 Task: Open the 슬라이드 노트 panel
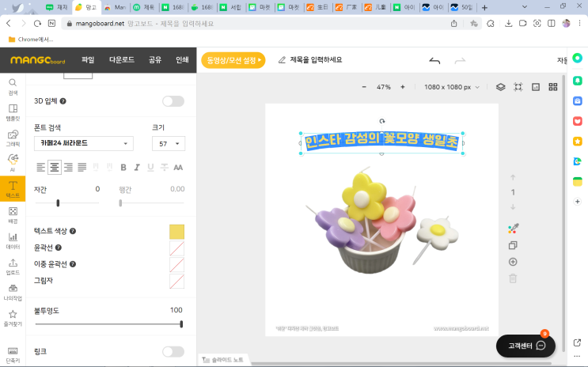point(222,360)
